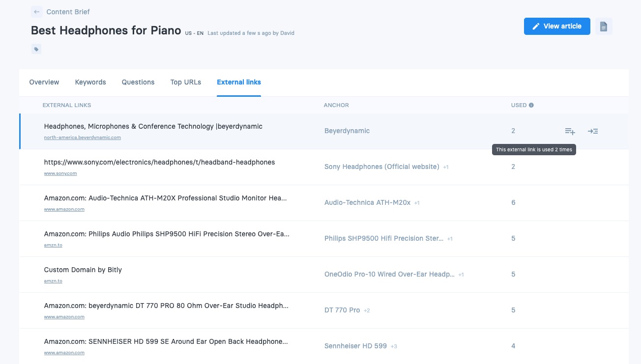Click the Philips SHP9500 Hifi Precision anchor

click(x=384, y=238)
